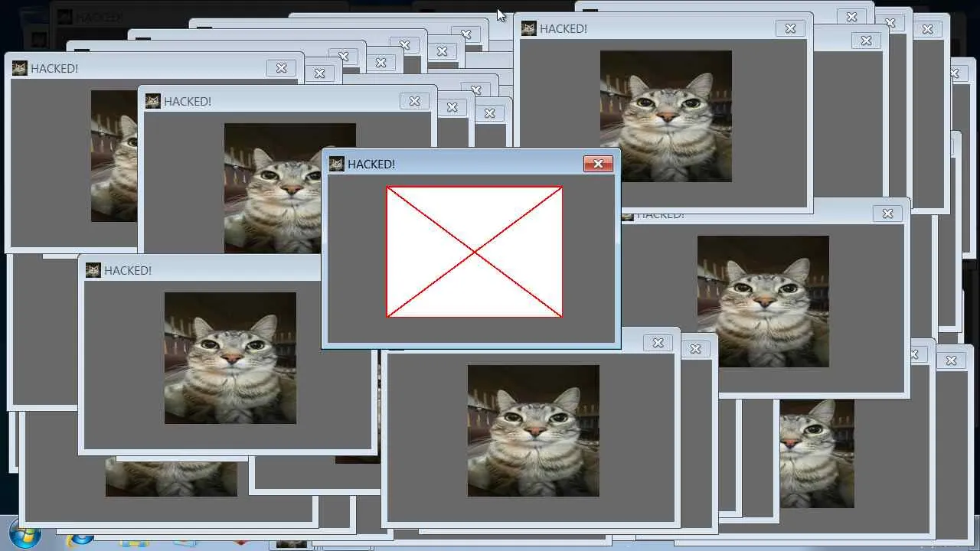Click the cat photo in the bottom-center window
This screenshot has width=980, height=551.
pyautogui.click(x=534, y=431)
